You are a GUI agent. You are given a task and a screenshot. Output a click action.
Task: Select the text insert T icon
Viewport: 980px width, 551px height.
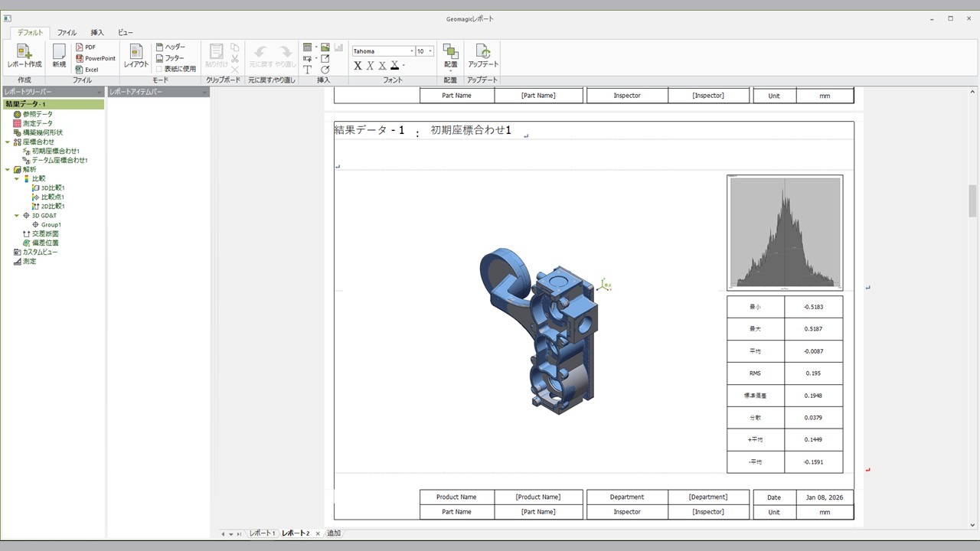click(307, 70)
